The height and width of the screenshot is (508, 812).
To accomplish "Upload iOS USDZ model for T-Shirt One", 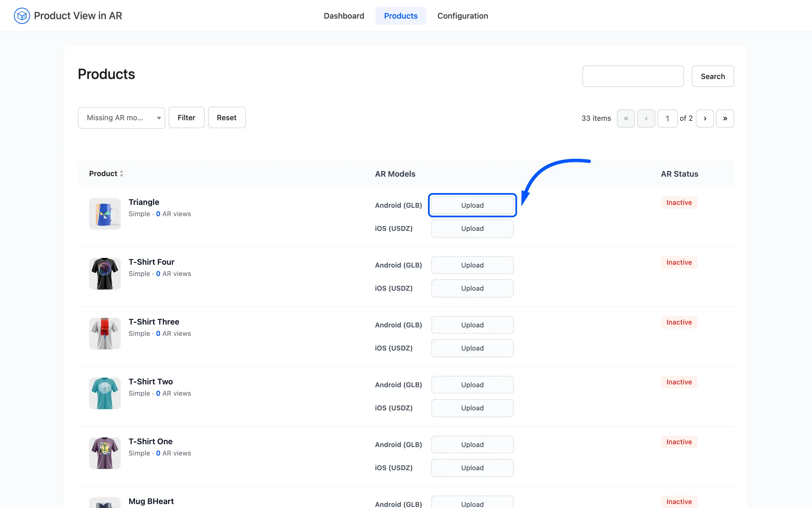I will click(x=472, y=468).
